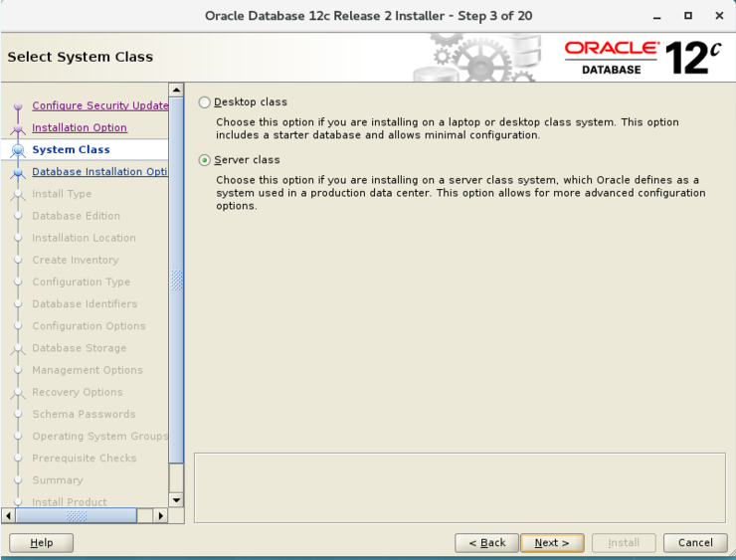Image resolution: width=736 pixels, height=560 pixels.
Task: Click the Configuration Type step label
Action: point(81,282)
